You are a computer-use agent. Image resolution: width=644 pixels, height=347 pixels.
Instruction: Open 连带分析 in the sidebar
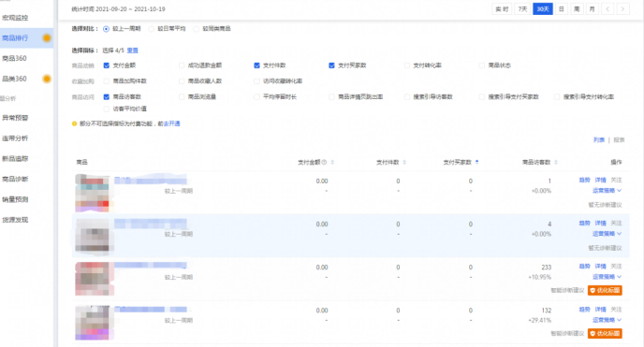coord(15,138)
